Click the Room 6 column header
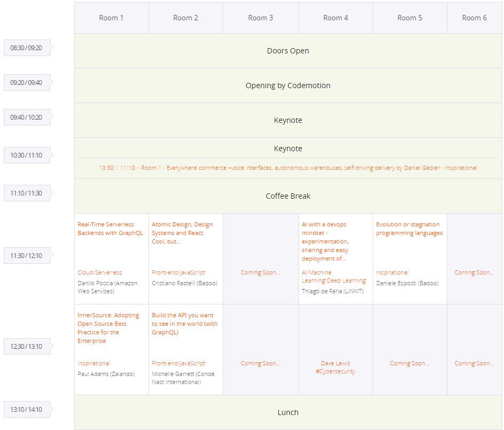Screen dimensions: 504x430 [x=474, y=18]
